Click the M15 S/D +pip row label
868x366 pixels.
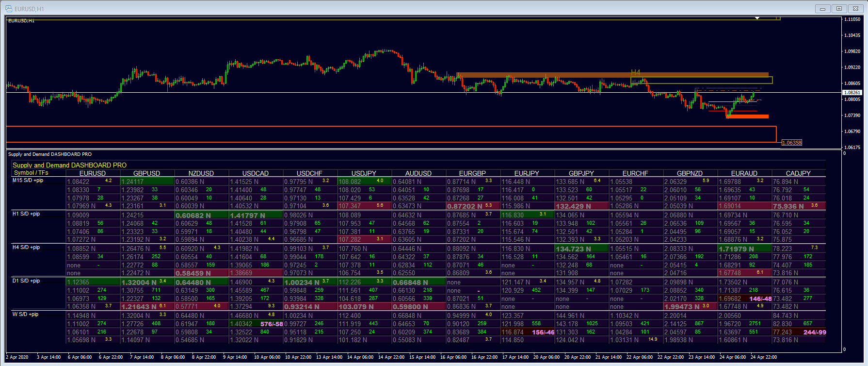pos(28,181)
